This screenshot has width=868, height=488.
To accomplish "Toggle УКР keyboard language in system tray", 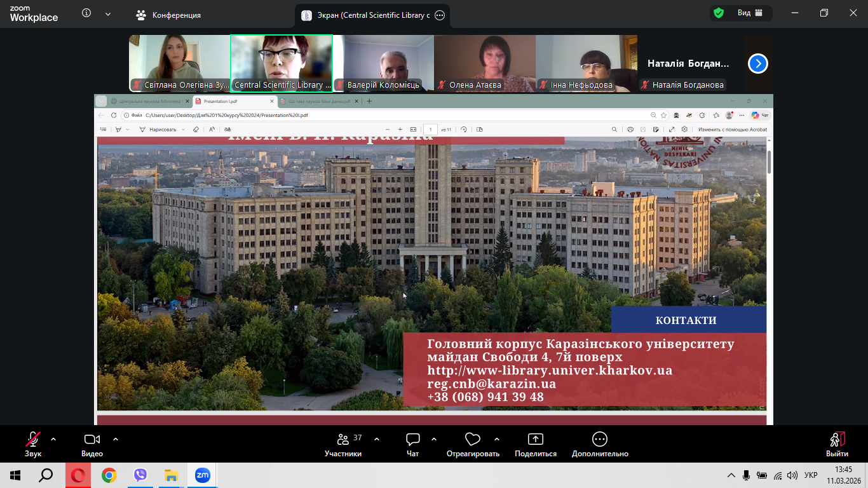I will coord(811,475).
